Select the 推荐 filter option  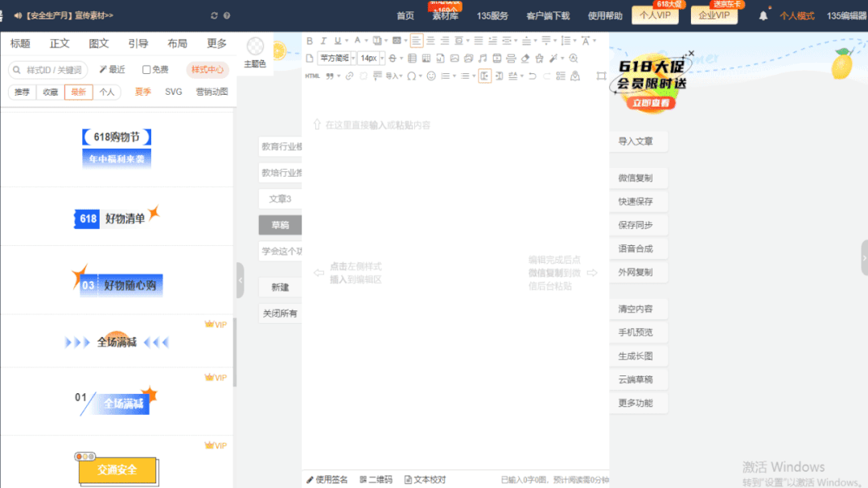[x=22, y=92]
